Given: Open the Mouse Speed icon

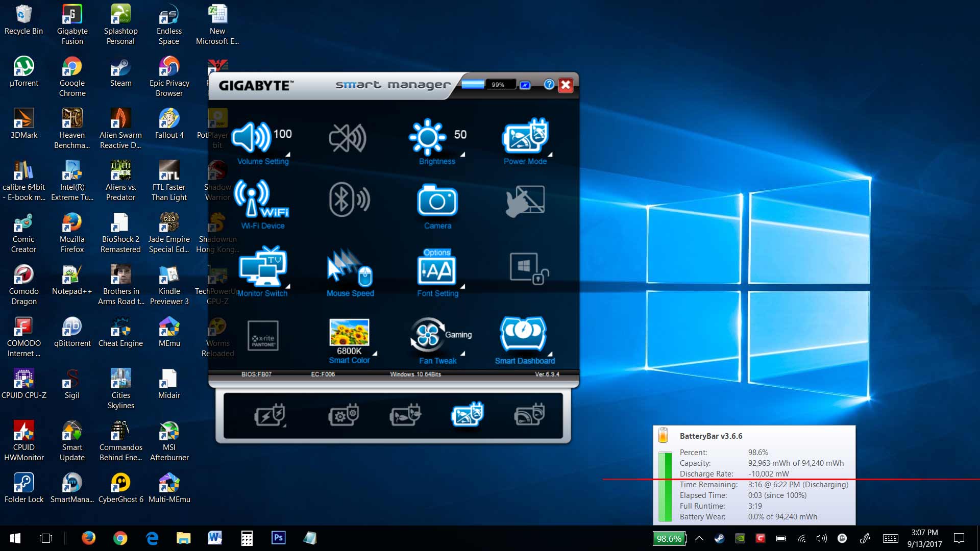Looking at the screenshot, I should pyautogui.click(x=350, y=268).
